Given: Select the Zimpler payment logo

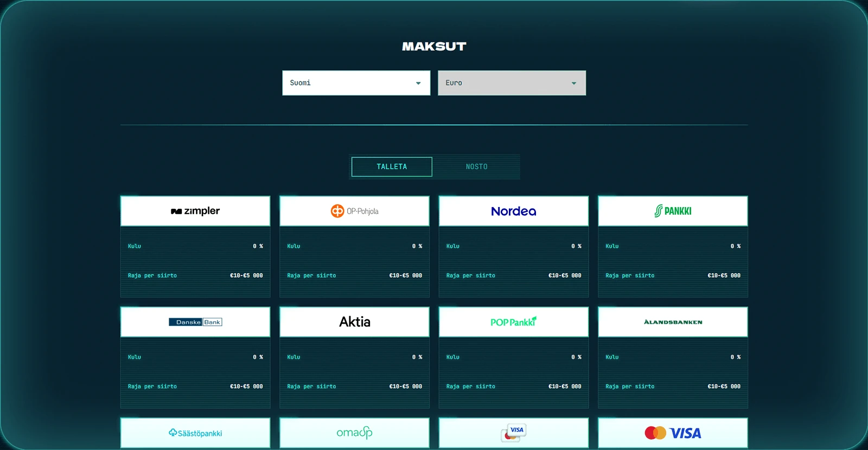Looking at the screenshot, I should [x=195, y=211].
